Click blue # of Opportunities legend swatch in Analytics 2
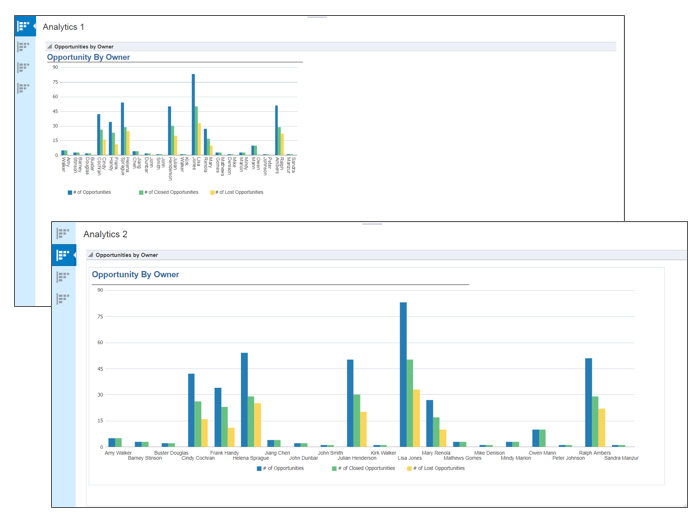Screen dimensions: 700x519 coord(259,469)
